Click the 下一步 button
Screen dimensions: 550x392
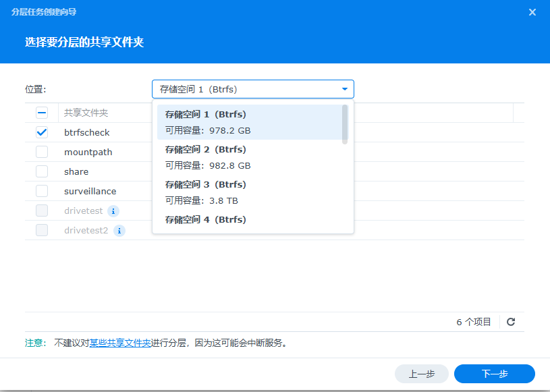coord(494,374)
